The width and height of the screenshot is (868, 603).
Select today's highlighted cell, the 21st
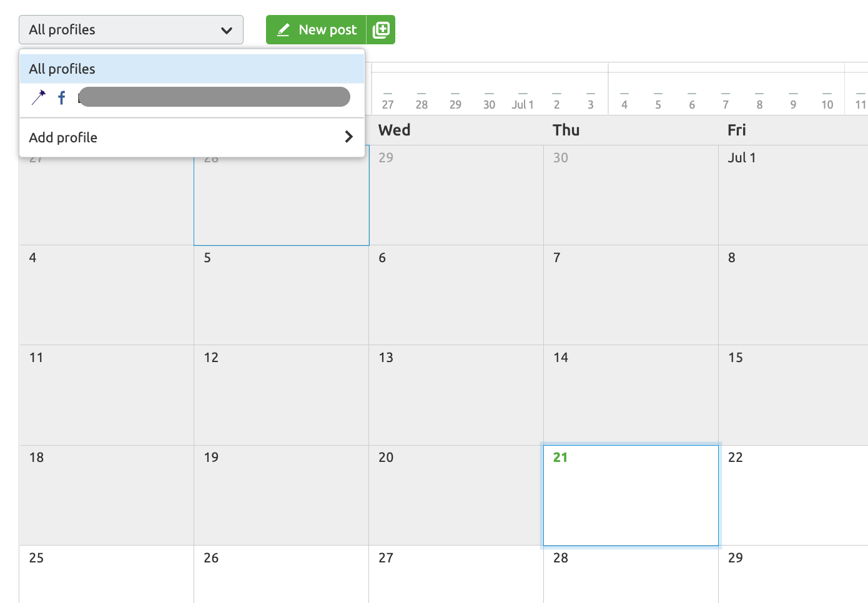point(631,495)
